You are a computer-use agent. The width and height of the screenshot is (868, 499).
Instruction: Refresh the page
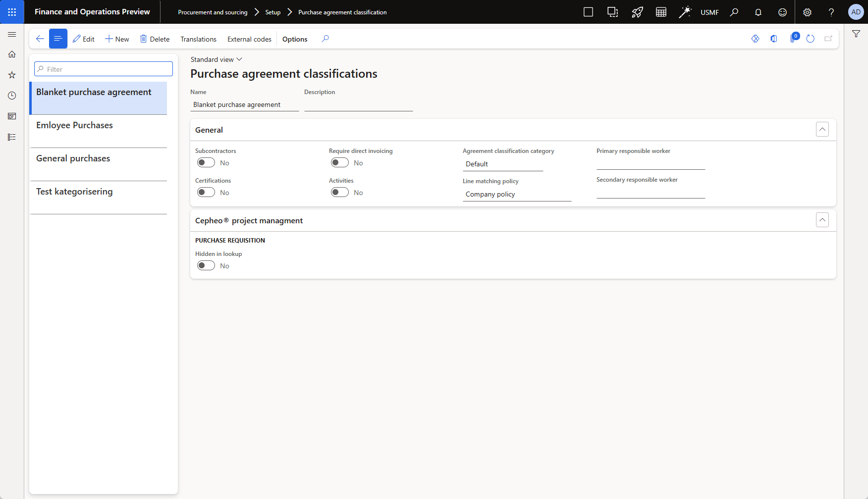pyautogui.click(x=810, y=39)
